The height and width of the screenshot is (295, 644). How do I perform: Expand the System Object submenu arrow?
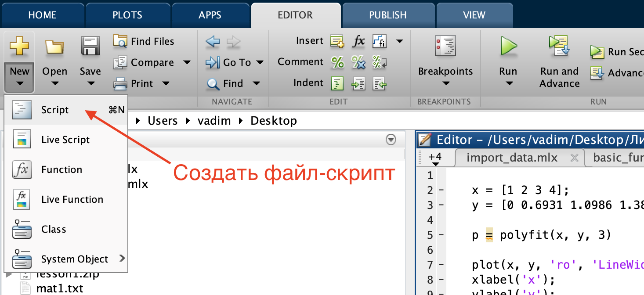pos(122,259)
